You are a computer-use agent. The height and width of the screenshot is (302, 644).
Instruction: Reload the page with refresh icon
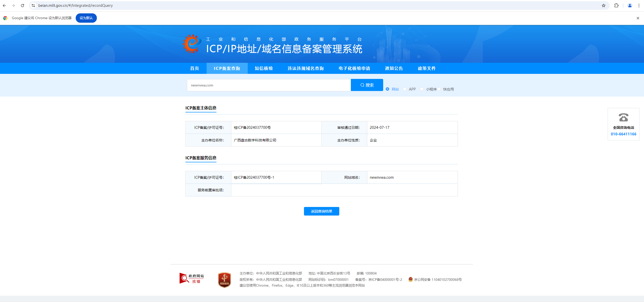click(22, 6)
